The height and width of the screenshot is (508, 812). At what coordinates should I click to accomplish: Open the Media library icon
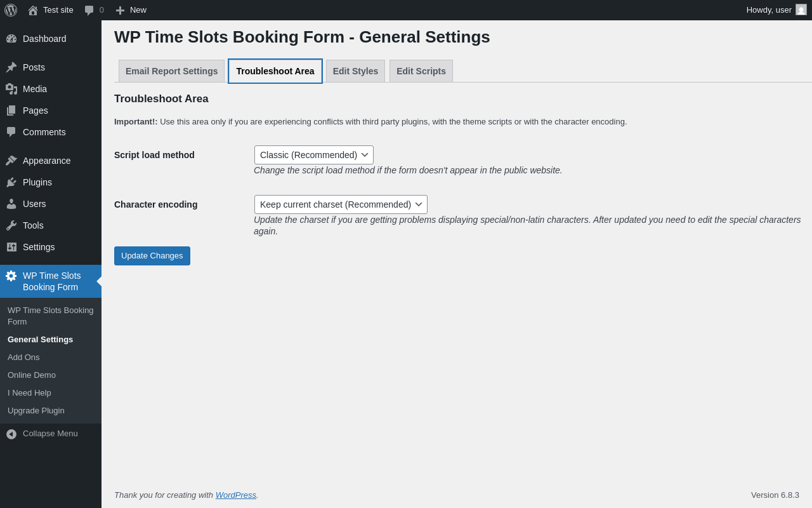click(x=11, y=89)
